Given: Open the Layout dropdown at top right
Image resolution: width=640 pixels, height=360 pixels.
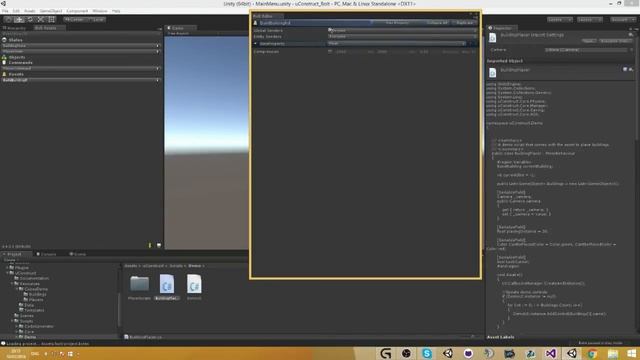Looking at the screenshot, I should click(590, 19).
